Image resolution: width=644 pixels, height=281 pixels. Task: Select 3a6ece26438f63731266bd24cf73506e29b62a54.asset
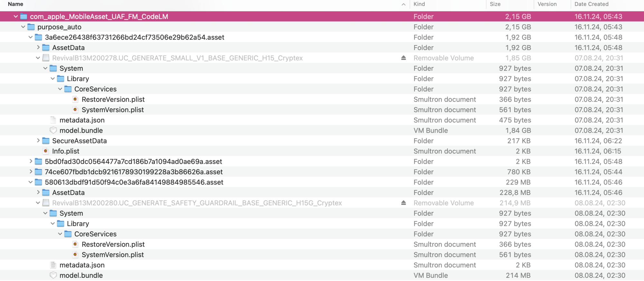[135, 37]
